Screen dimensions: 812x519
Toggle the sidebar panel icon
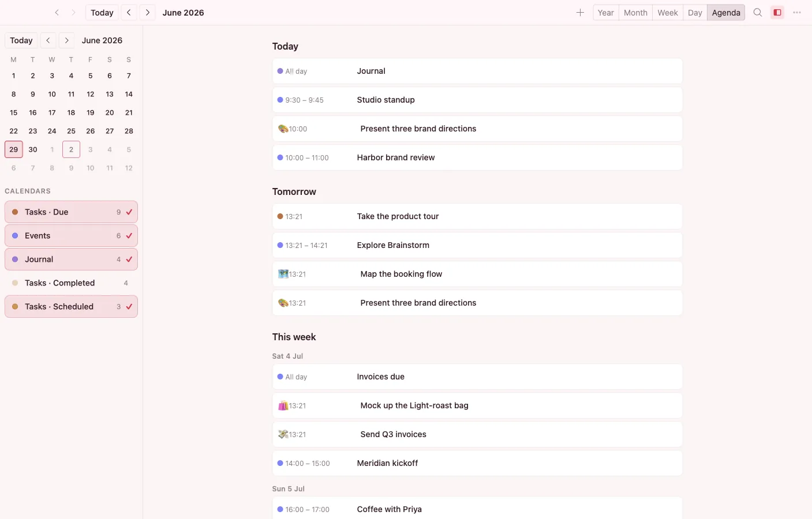pos(777,13)
